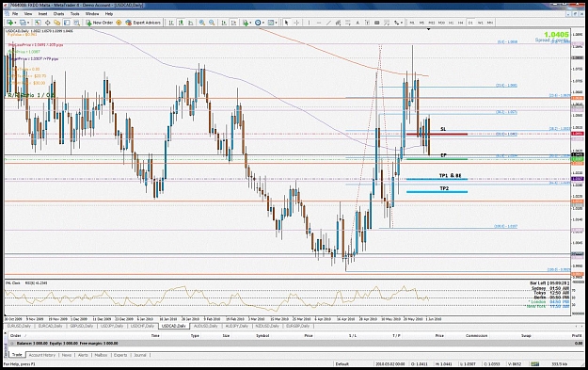Toggle the Chart Shift icon
The height and width of the screenshot is (370, 588).
(233, 23)
